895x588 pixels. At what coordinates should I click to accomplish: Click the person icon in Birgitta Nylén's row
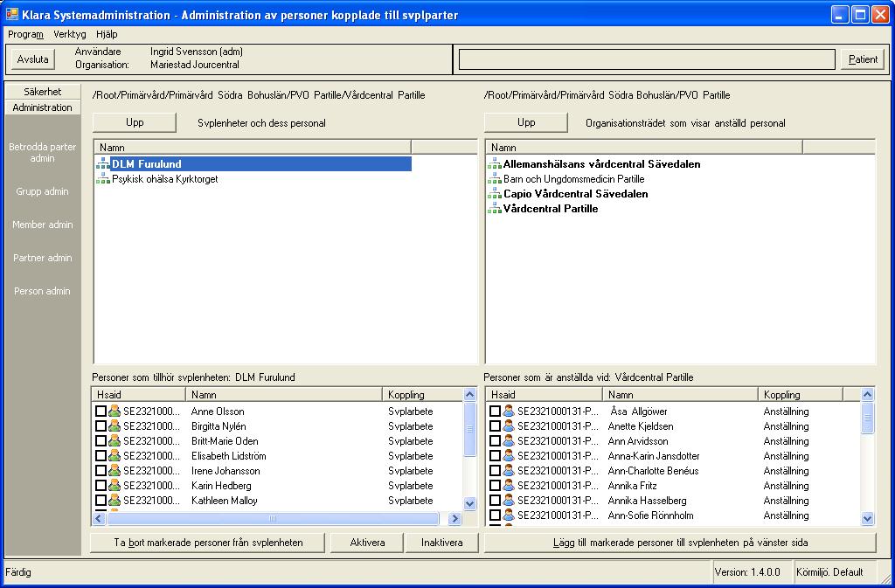[x=114, y=426]
